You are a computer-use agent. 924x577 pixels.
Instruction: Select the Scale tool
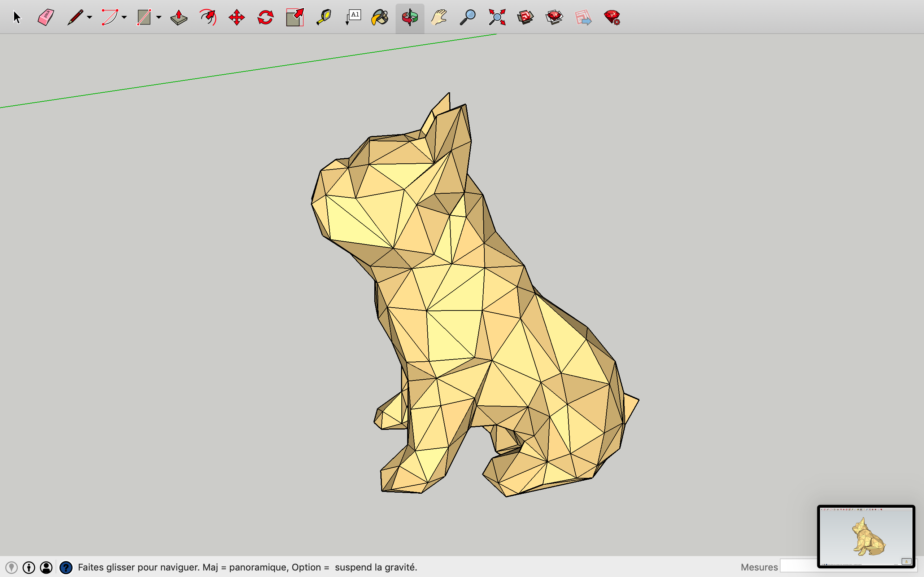tap(295, 18)
